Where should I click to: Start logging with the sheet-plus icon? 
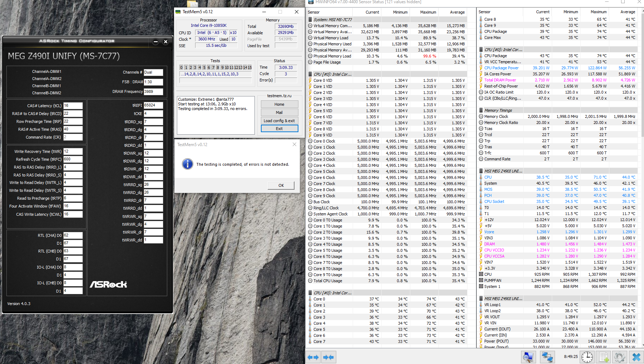(x=604, y=357)
